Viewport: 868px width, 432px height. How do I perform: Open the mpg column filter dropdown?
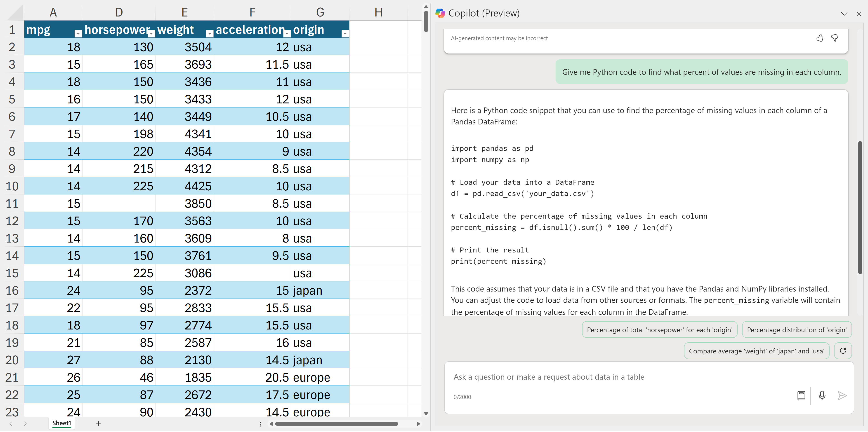[x=78, y=33]
